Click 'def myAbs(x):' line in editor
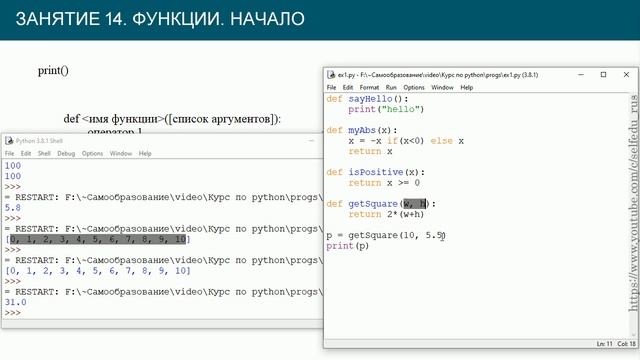The image size is (640, 360). 362,130
